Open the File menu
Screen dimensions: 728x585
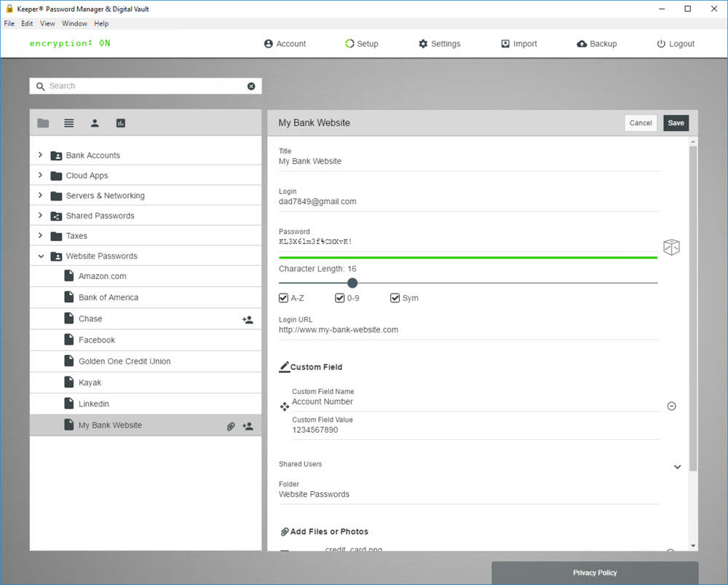point(9,24)
